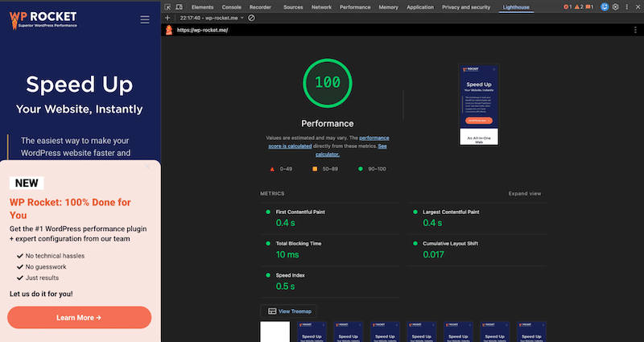Viewport: 644px width, 342px height.
Task: Switch to the Sources tab
Action: pos(293,7)
